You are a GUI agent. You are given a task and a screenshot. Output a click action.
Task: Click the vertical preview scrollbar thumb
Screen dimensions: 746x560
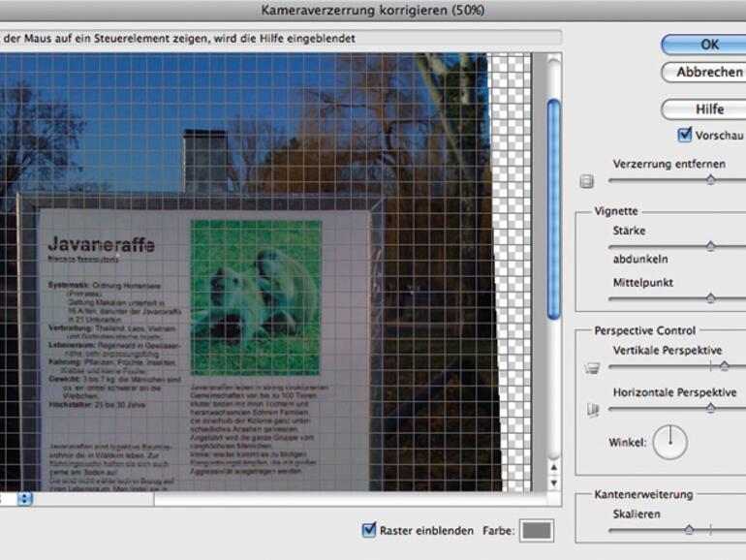coord(553,209)
